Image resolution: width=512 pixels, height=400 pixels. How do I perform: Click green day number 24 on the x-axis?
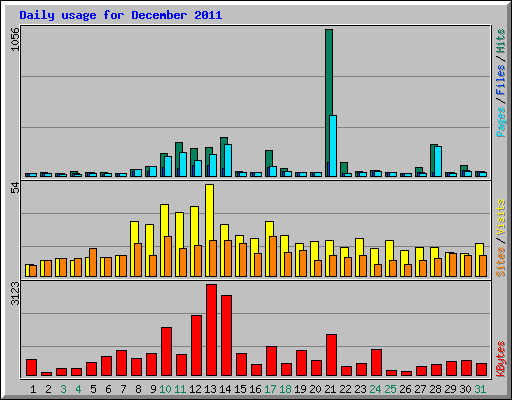click(375, 389)
